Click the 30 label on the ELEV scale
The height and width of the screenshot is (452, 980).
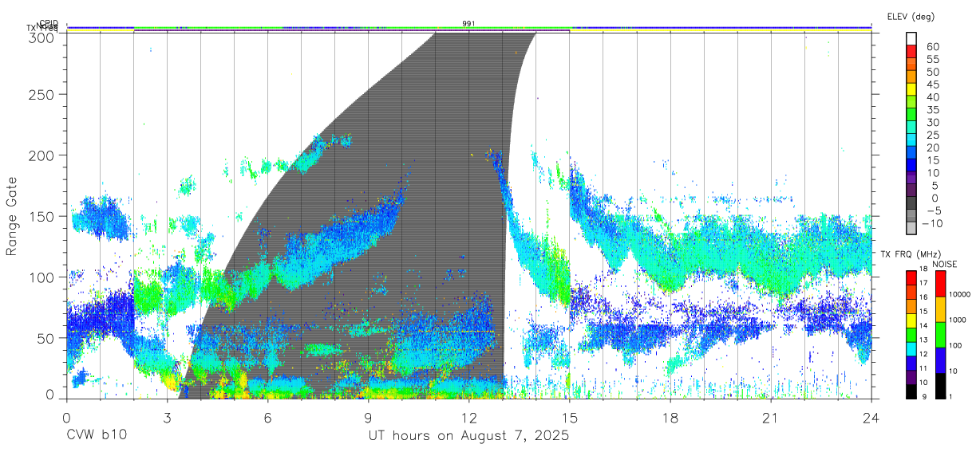[x=931, y=122]
